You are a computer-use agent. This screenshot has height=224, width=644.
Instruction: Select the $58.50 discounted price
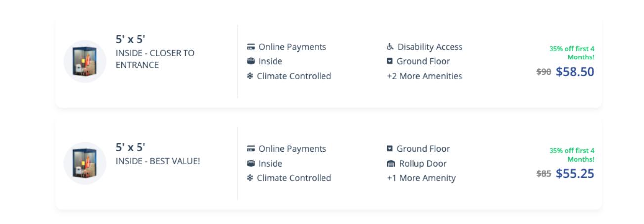(x=575, y=72)
